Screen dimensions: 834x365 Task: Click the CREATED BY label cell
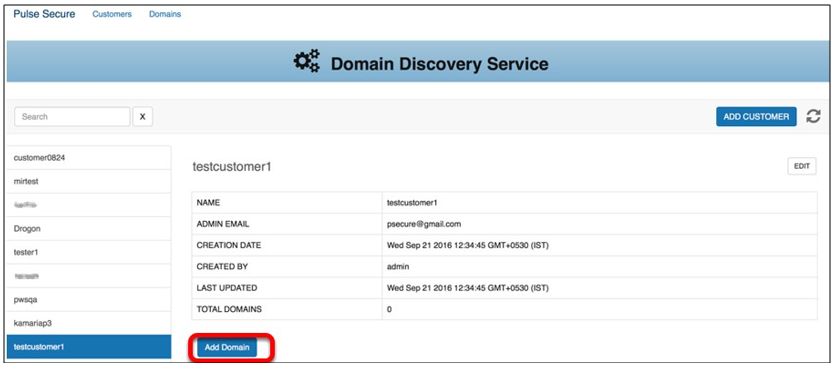[287, 267]
